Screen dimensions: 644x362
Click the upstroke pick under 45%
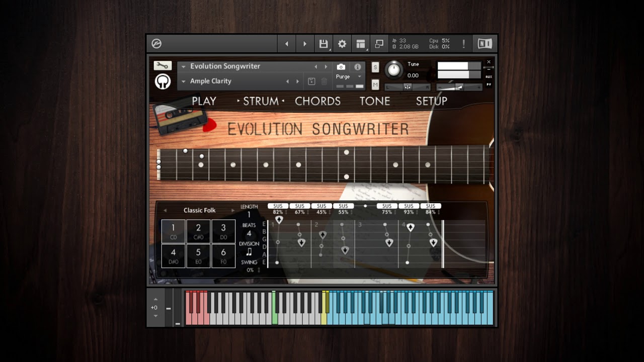[323, 235]
